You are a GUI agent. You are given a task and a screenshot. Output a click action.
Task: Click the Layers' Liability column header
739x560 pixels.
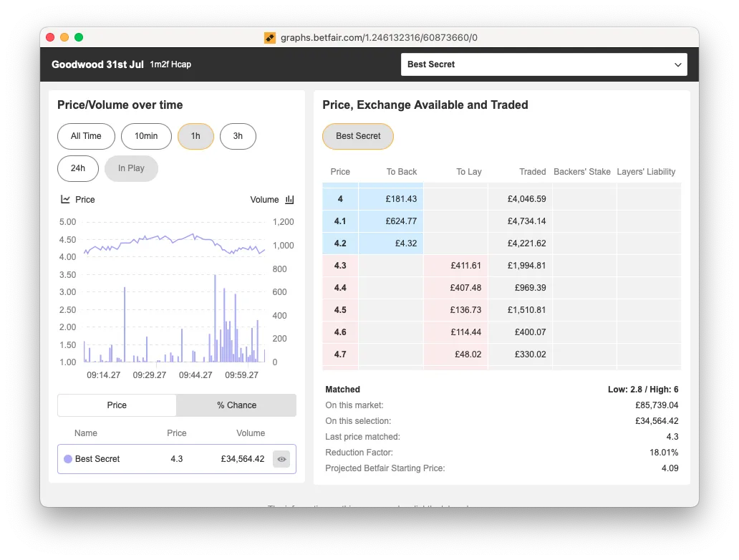646,172
